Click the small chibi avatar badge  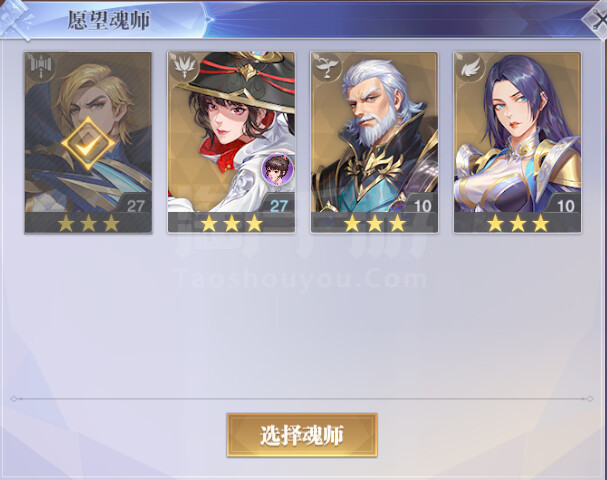(277, 169)
